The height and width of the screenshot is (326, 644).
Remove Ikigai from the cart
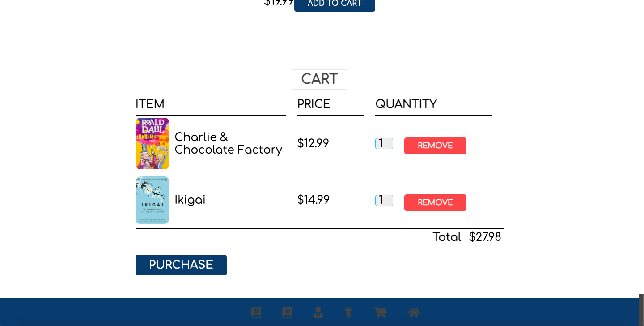pyautogui.click(x=435, y=202)
